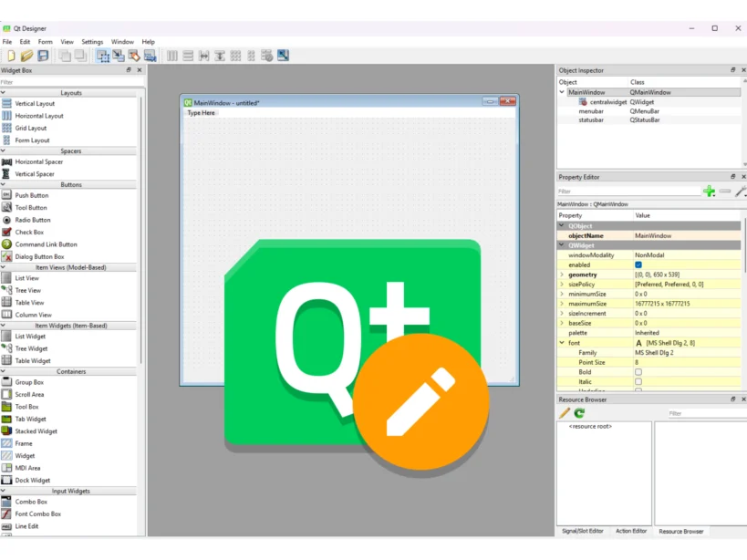Float the Resource Browser panel

[732, 399]
